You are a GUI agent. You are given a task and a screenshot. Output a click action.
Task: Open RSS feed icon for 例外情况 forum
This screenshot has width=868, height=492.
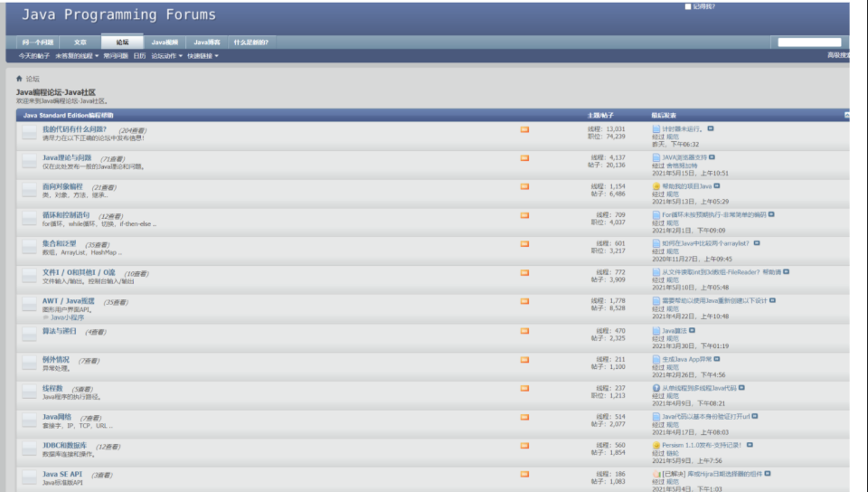click(524, 360)
